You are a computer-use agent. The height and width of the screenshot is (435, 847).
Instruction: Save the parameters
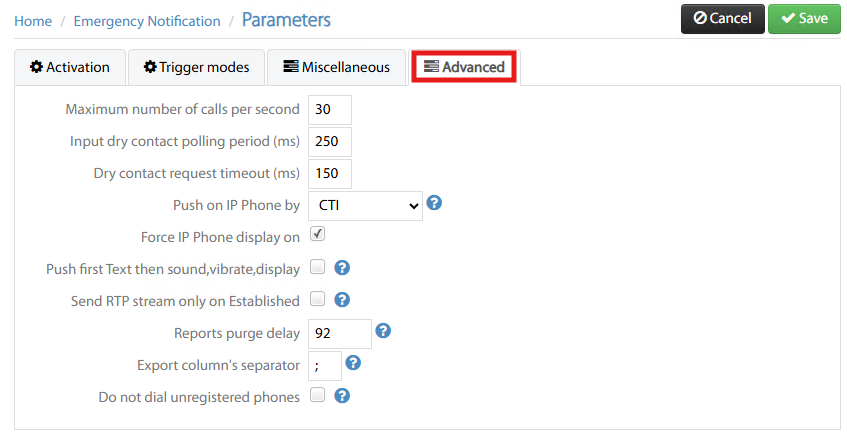804,19
